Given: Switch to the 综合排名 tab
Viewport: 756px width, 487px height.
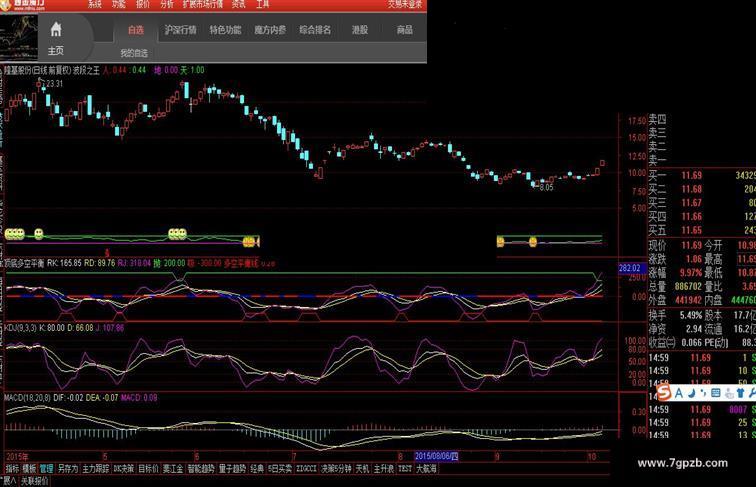Looking at the screenshot, I should pyautogui.click(x=315, y=30).
